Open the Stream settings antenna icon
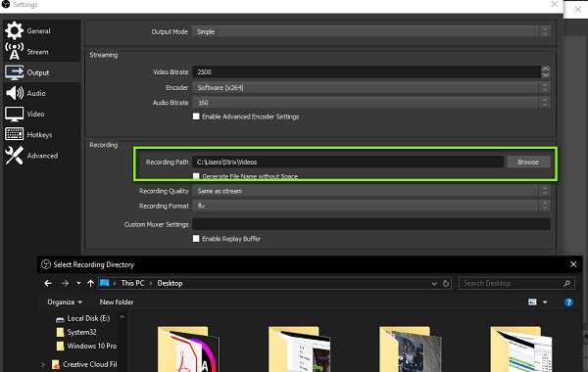 coord(15,51)
